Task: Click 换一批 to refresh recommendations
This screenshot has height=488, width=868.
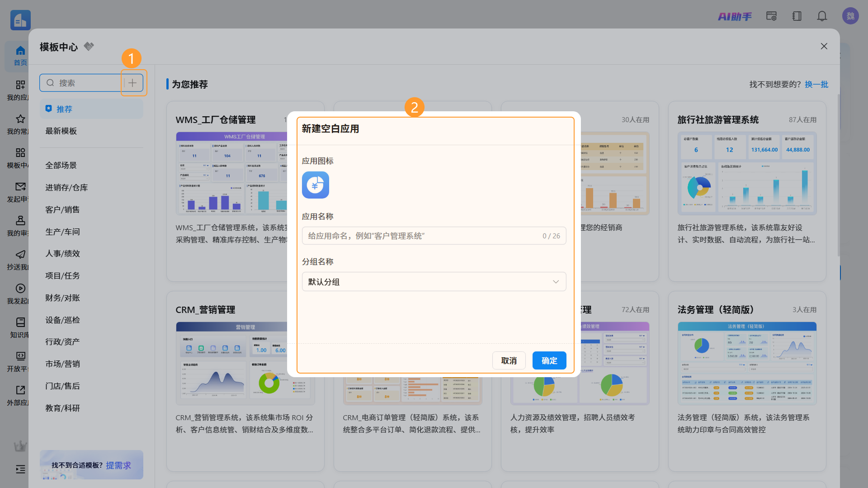Action: tap(816, 85)
